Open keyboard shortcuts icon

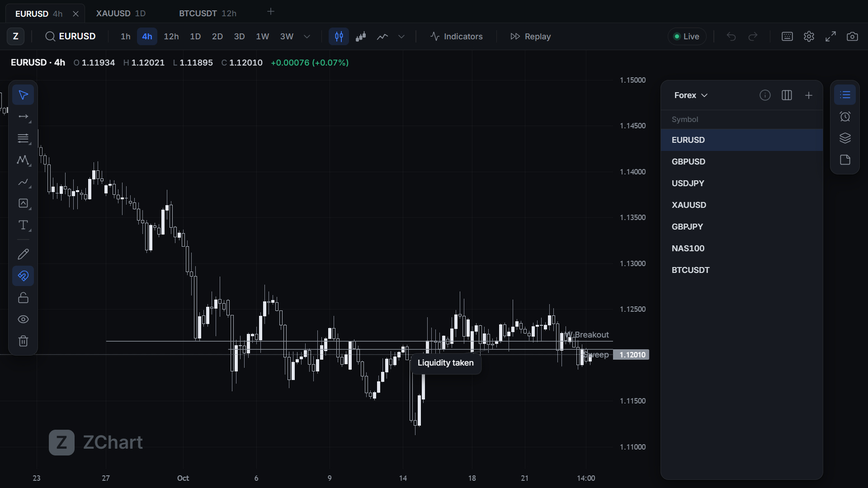coord(787,37)
